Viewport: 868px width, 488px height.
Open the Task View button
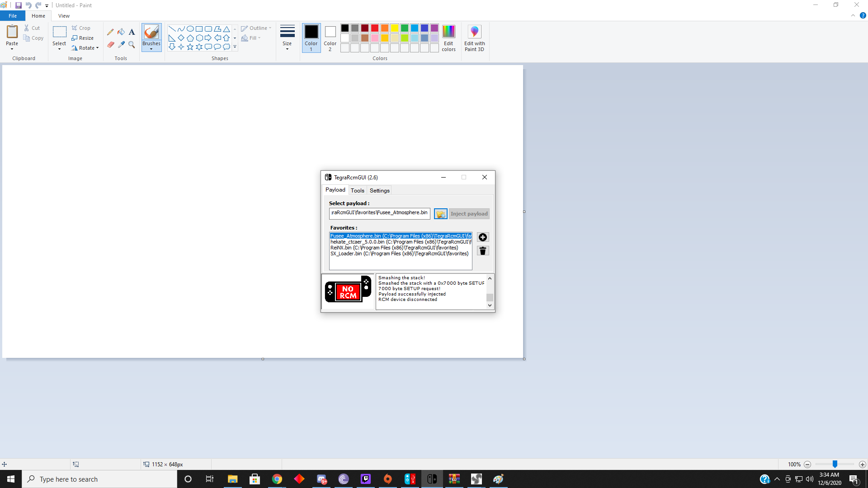point(210,479)
